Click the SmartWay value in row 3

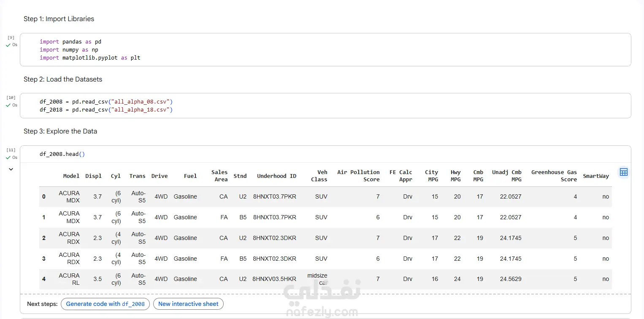(606, 259)
